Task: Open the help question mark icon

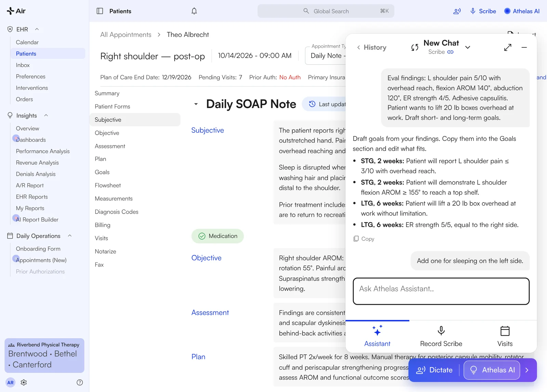Action: tap(80, 382)
